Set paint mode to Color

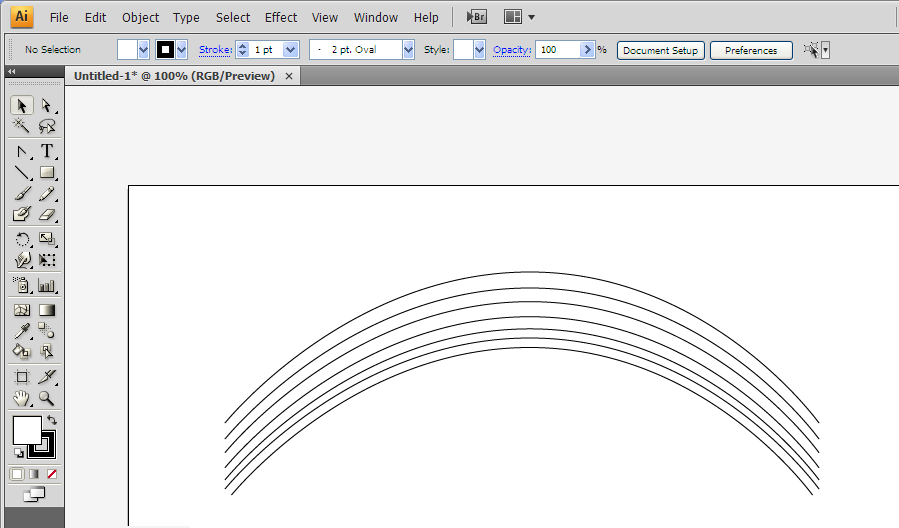coord(17,474)
